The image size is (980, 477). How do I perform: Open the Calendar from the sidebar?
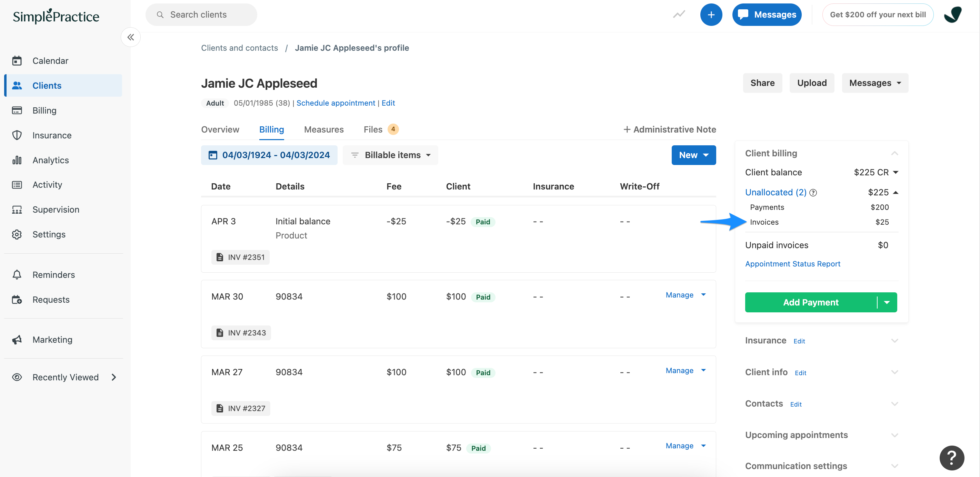click(50, 60)
